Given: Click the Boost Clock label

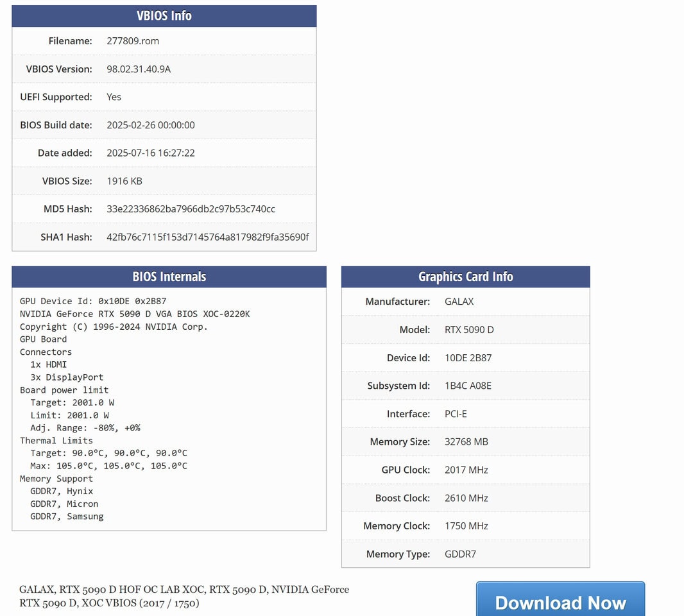Looking at the screenshot, I should click(x=402, y=498).
